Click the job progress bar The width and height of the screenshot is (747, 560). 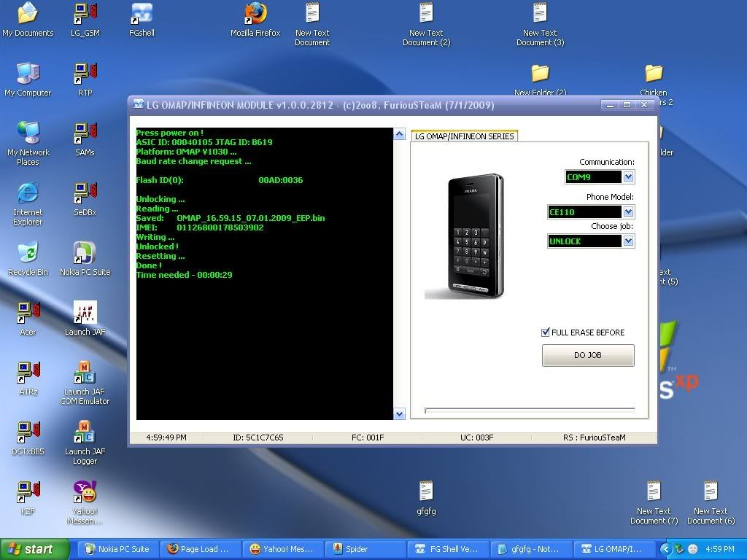(530, 410)
